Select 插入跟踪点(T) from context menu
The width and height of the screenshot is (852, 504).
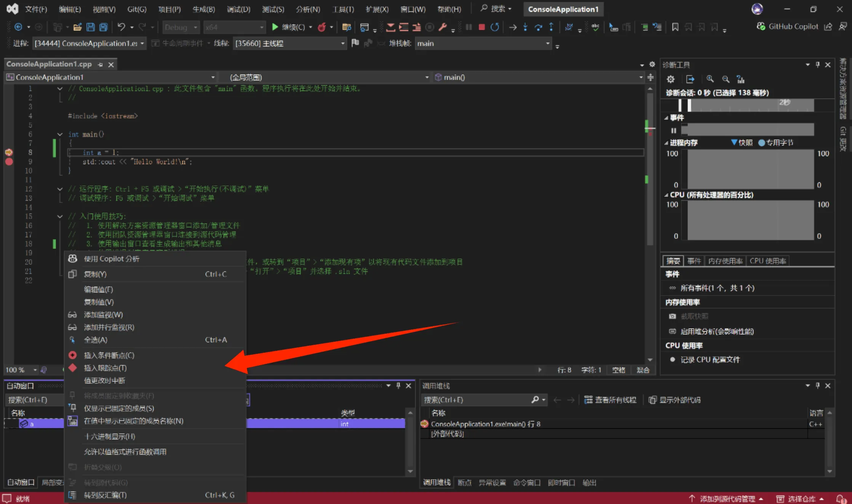[x=105, y=368]
